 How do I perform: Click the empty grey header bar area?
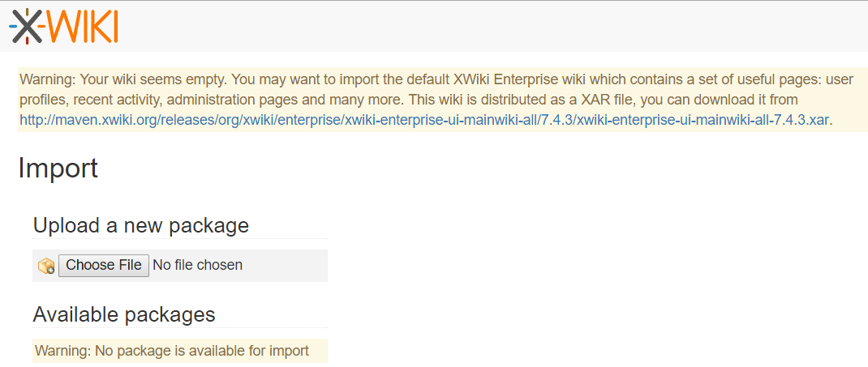487,27
